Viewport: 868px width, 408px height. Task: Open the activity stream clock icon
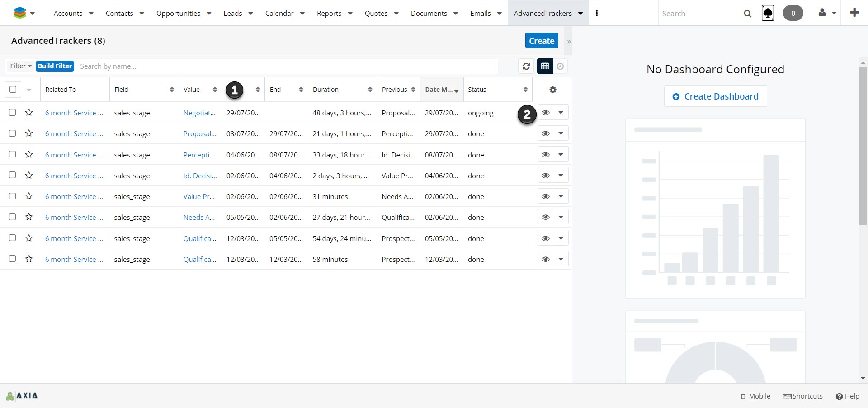pos(560,66)
